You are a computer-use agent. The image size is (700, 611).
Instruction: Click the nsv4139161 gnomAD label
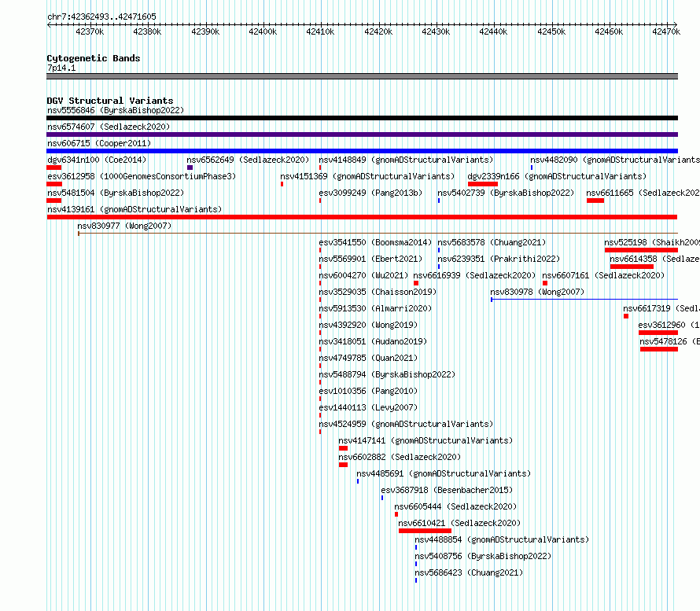tap(134, 209)
